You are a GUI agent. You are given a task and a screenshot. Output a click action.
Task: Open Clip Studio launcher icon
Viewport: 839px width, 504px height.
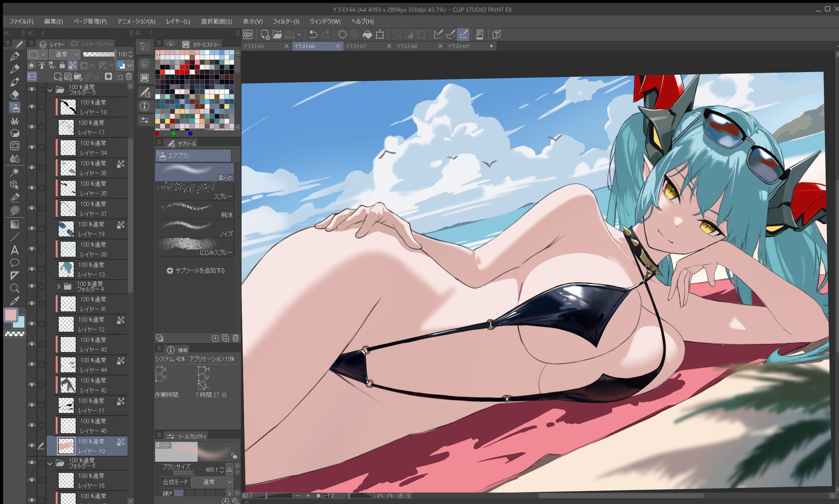[248, 34]
